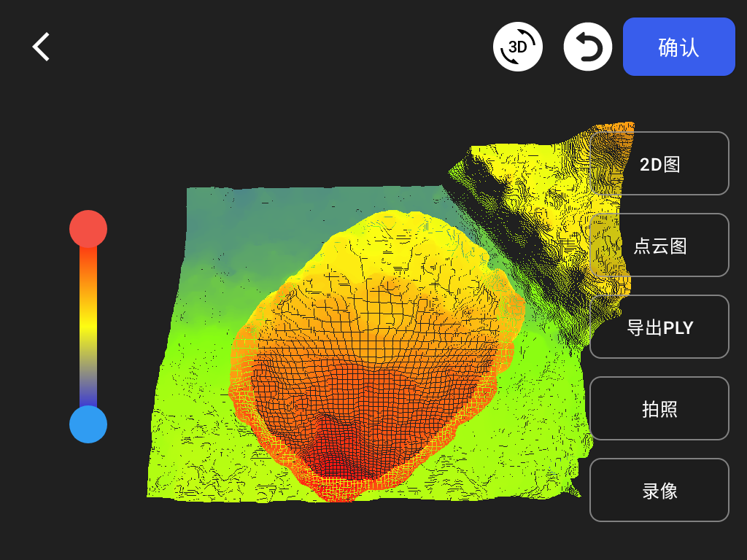Take a snapshot with 拍照
The image size is (747, 560).
click(659, 409)
